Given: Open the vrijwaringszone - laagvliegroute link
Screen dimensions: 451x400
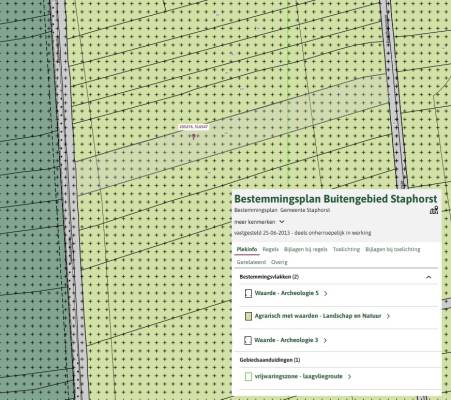Looking at the screenshot, I should pos(298,376).
